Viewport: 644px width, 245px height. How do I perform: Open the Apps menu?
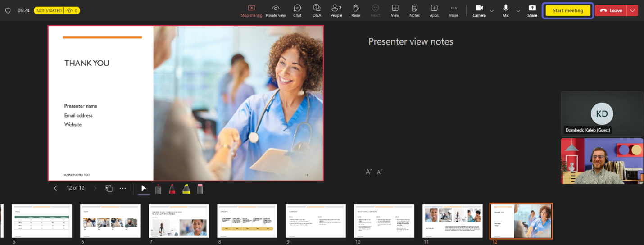coord(434,11)
